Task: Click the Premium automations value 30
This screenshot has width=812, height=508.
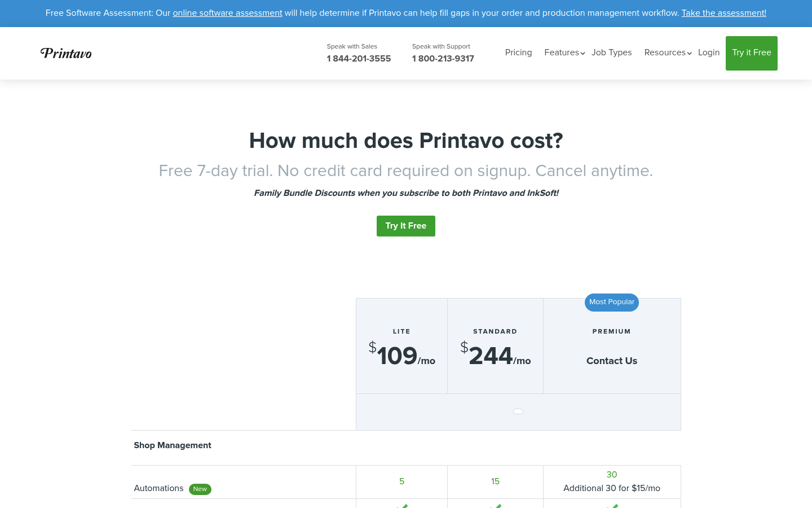Action: [612, 475]
